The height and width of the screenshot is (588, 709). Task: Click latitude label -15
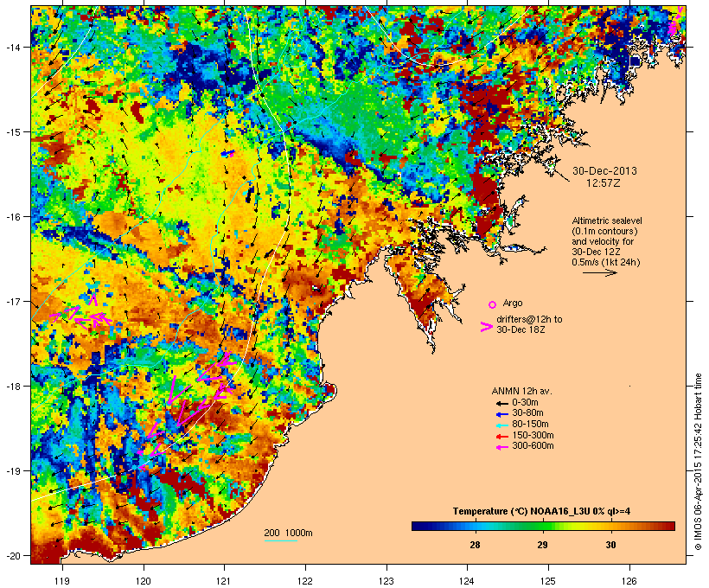pos(12,132)
